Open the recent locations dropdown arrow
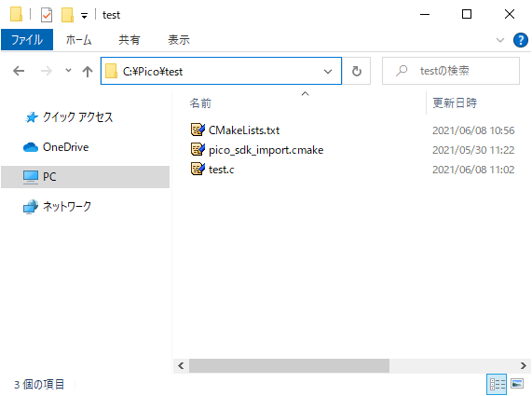Image resolution: width=532 pixels, height=396 pixels. pyautogui.click(x=68, y=71)
